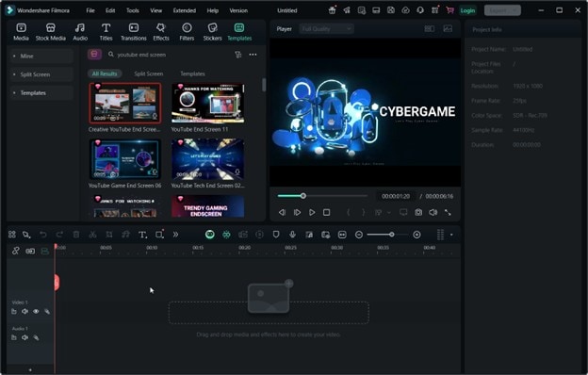Mute the Video 1 track

click(24, 311)
